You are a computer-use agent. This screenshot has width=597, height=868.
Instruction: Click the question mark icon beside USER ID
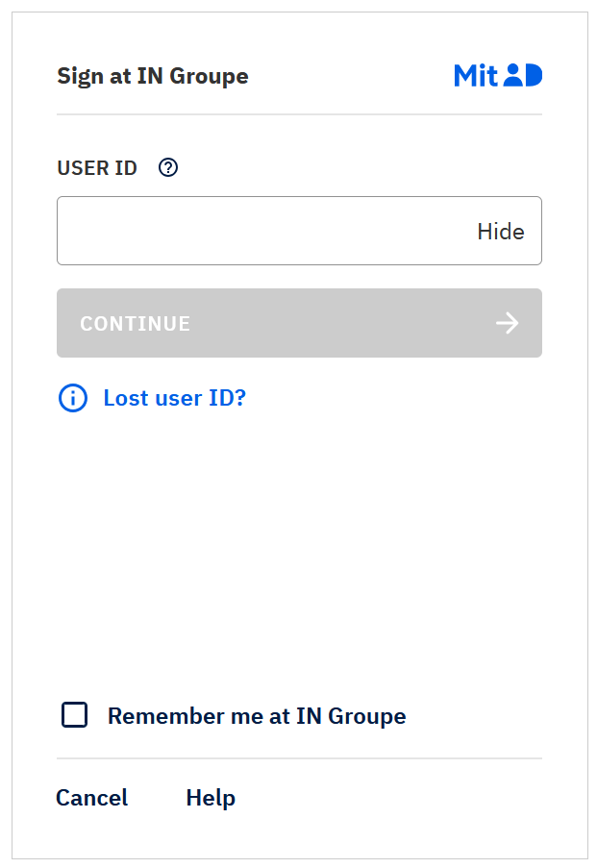click(168, 168)
